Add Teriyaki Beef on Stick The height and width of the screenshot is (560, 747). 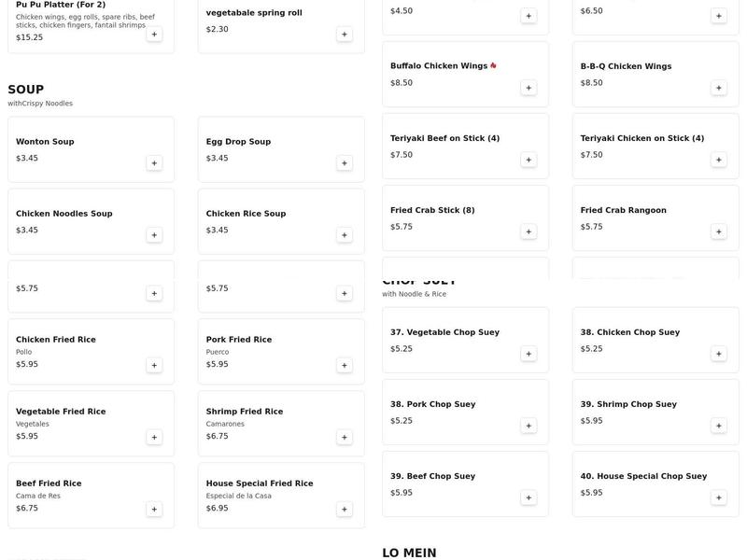click(x=529, y=160)
